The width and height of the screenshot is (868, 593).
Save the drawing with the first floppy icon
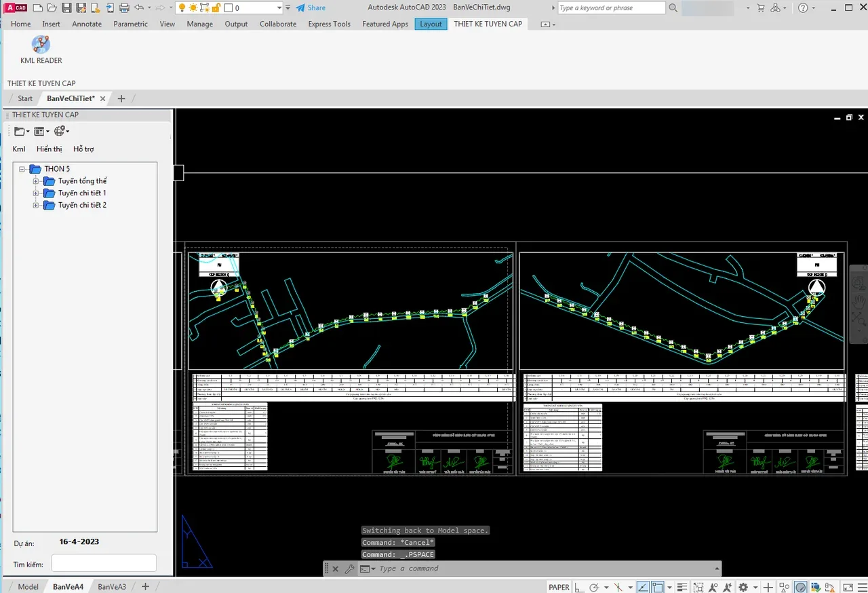[x=66, y=8]
